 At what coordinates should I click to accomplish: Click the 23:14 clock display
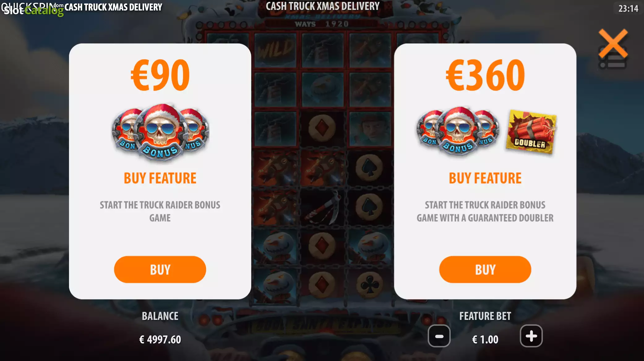[x=628, y=8]
